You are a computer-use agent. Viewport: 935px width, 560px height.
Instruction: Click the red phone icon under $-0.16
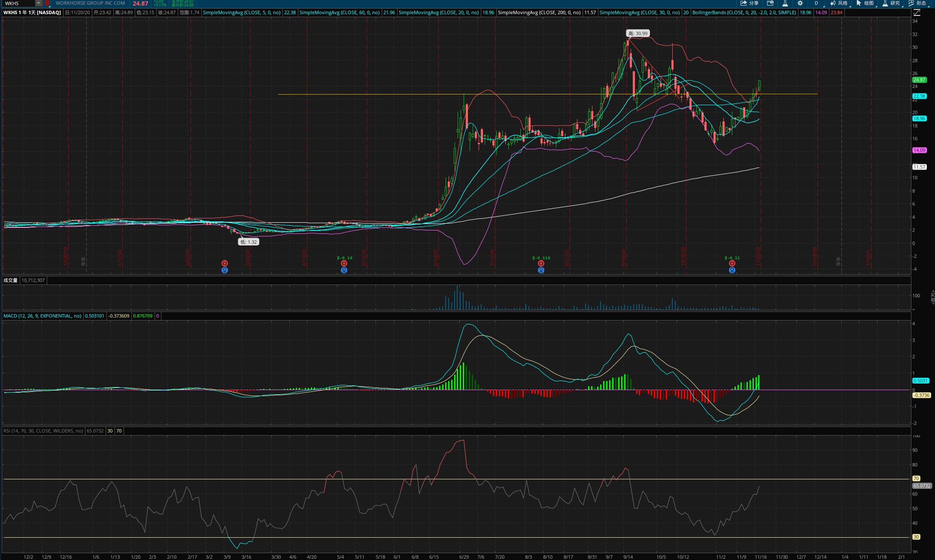pos(344,263)
